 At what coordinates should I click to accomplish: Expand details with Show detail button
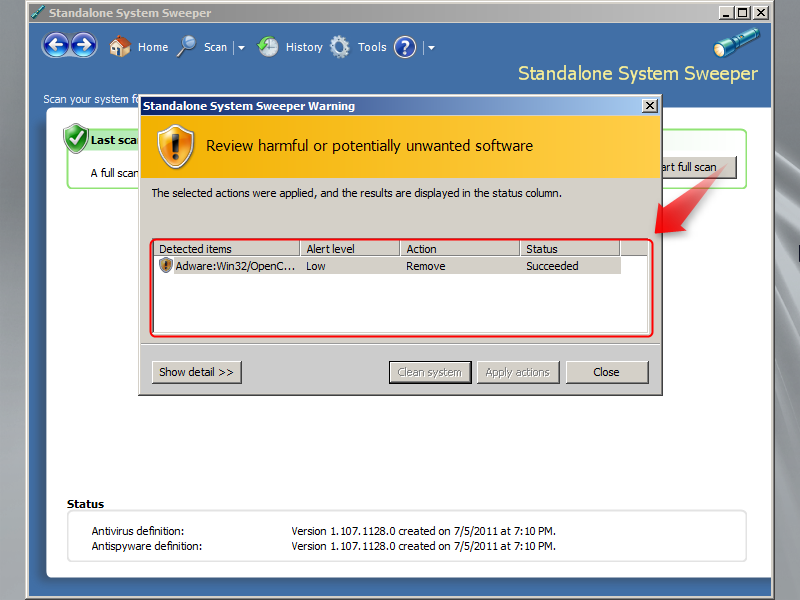pos(196,372)
